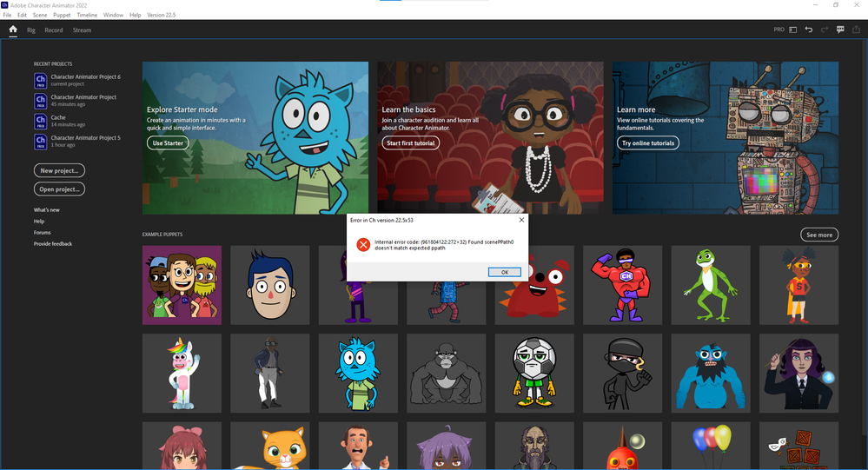The height and width of the screenshot is (470, 868).
Task: Click the See more button
Action: point(819,235)
